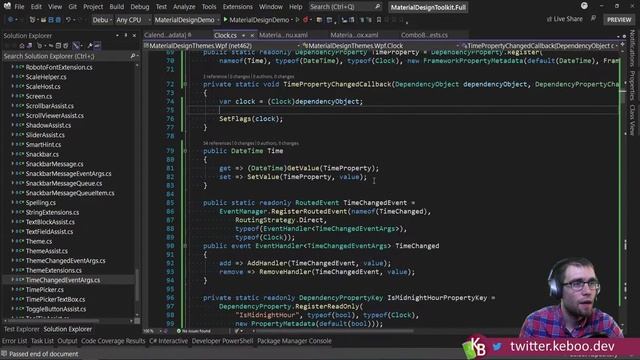640x360 pixels.
Task: Switch to the Test Explorer tab
Action: [21, 329]
